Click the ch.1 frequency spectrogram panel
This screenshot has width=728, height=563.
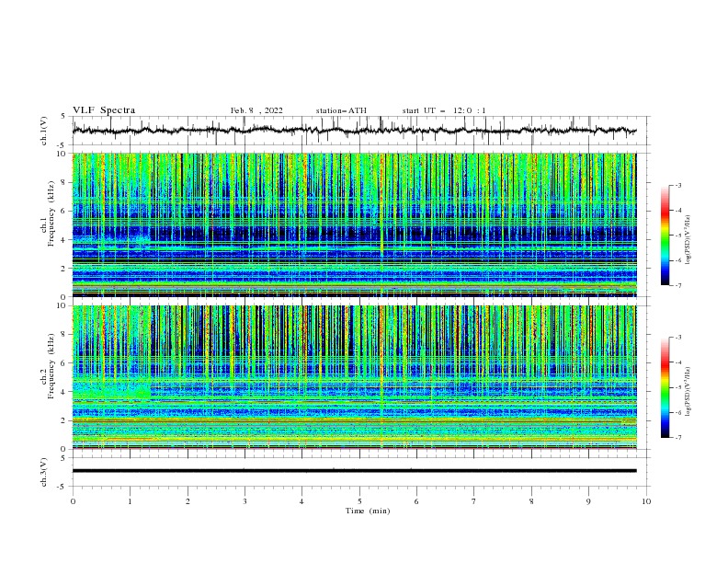354,224
